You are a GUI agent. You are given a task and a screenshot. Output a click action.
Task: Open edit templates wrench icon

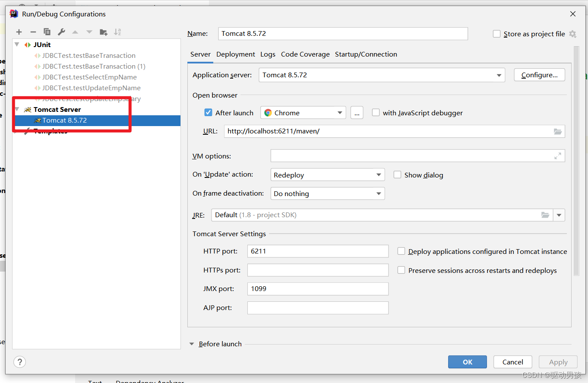61,32
